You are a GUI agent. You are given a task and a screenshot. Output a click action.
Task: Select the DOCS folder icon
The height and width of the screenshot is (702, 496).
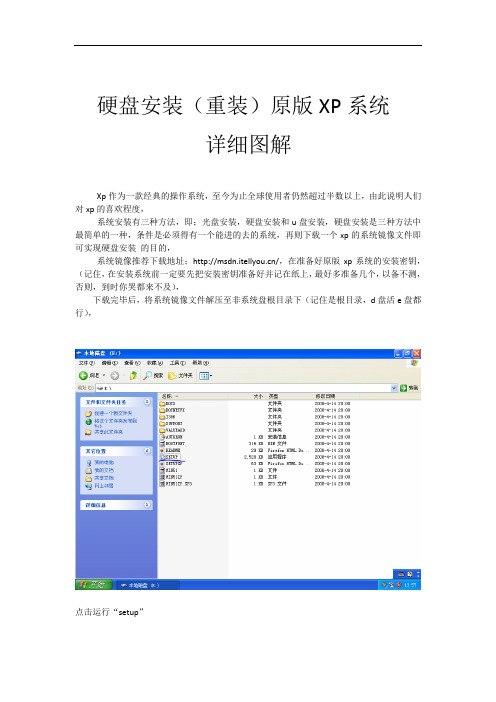(x=162, y=403)
